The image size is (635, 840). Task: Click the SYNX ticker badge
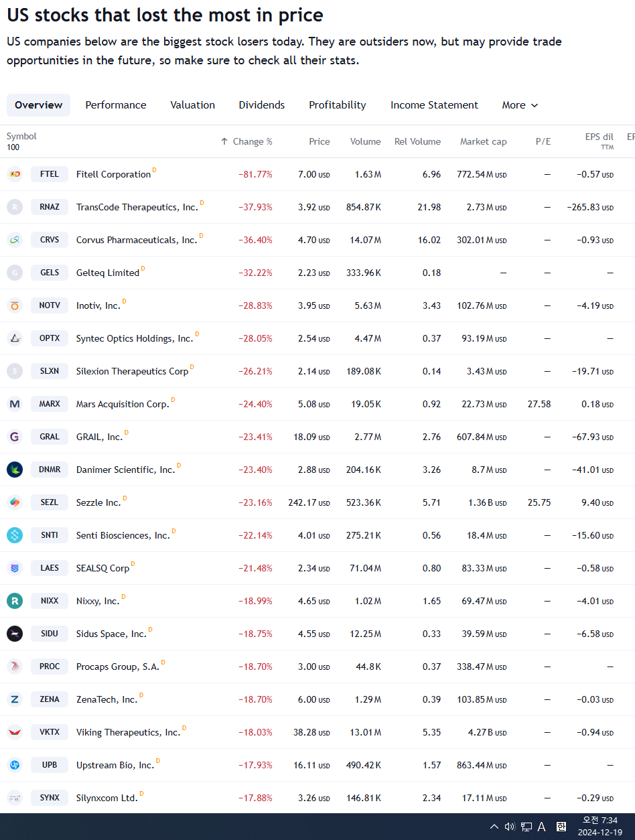click(50, 798)
